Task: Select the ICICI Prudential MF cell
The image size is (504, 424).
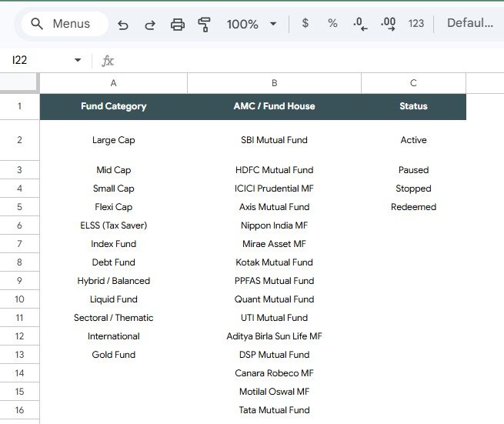Action: 274,189
